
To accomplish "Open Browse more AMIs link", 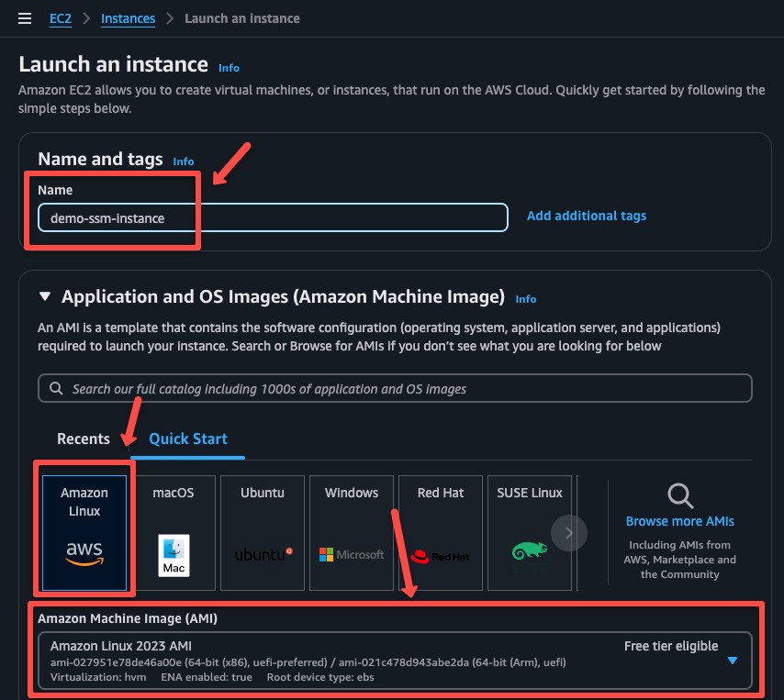I will pos(680,521).
